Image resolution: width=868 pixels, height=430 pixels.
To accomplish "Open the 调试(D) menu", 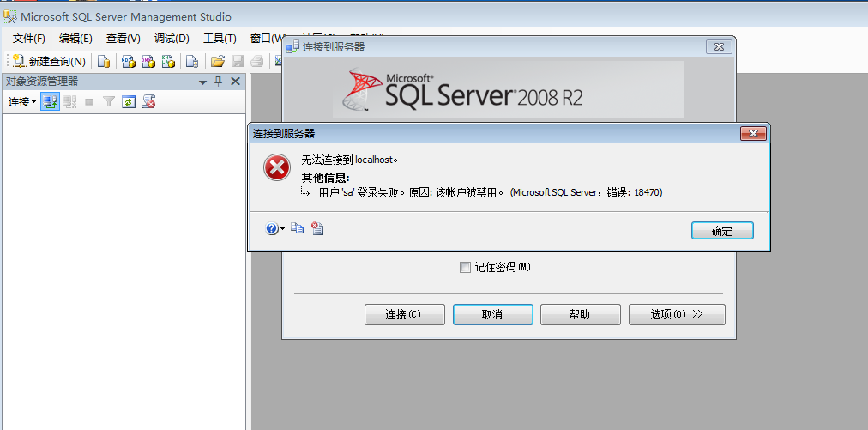I will [x=172, y=39].
